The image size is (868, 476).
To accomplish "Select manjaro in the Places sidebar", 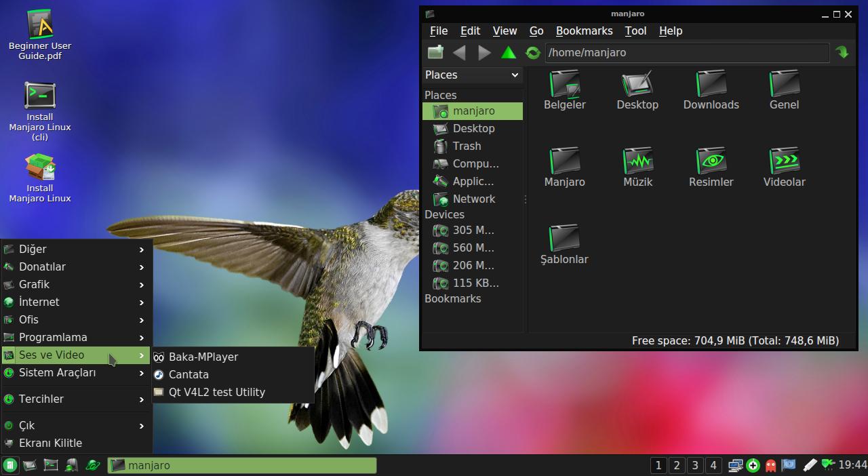I will tap(473, 111).
